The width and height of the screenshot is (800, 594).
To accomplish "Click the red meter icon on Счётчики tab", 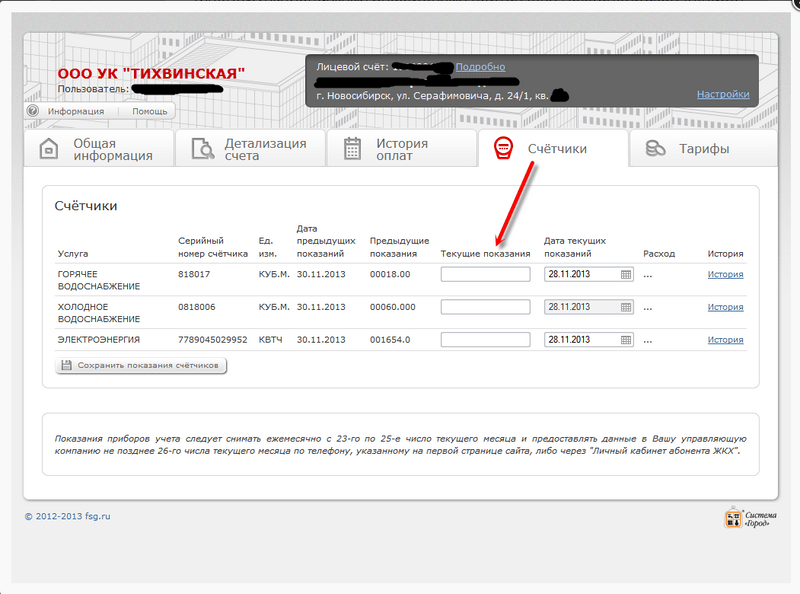I will point(503,148).
